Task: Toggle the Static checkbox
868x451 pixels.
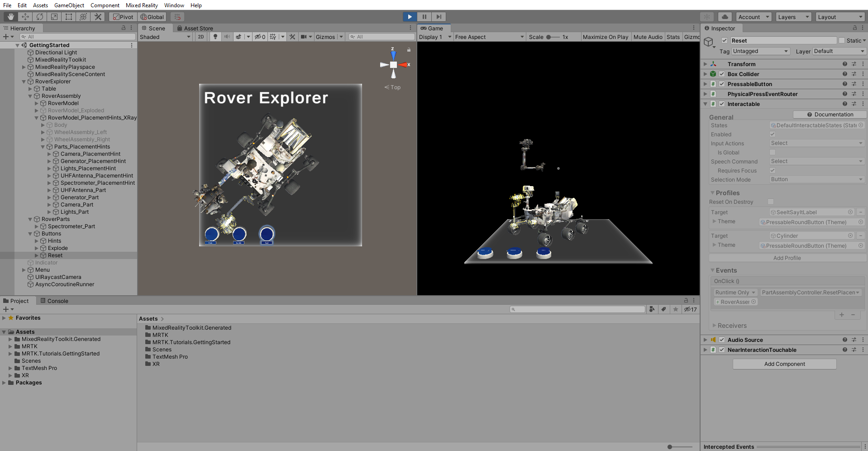Action: [x=842, y=40]
